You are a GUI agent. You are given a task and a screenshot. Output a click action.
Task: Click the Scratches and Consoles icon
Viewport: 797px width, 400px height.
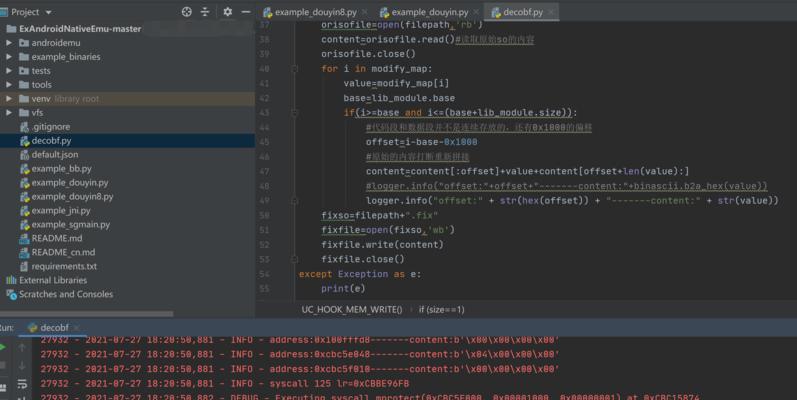[x=11, y=294]
